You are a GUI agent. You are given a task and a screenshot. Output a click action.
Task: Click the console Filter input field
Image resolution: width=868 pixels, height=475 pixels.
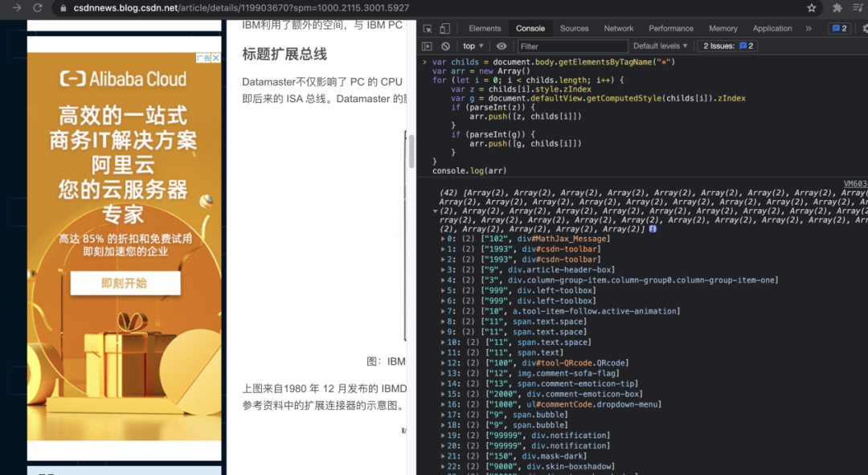click(x=572, y=47)
